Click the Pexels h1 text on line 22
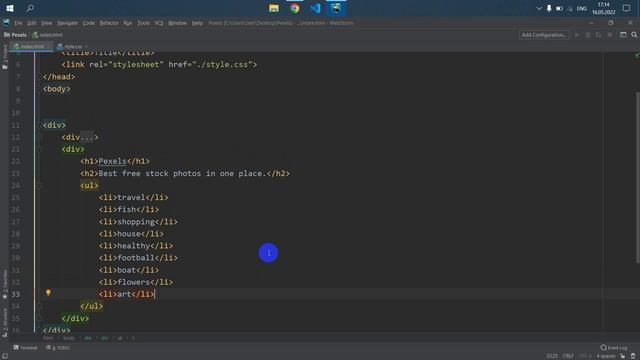The width and height of the screenshot is (640, 360). point(112,161)
